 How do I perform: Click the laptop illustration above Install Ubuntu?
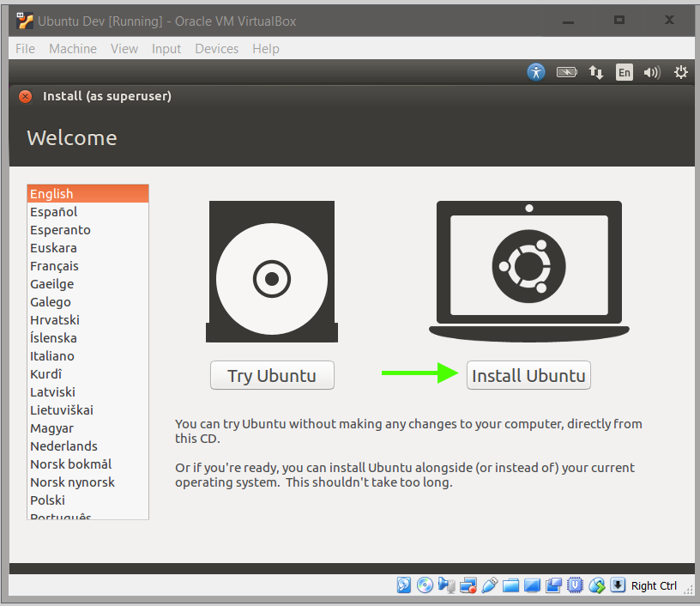click(x=529, y=271)
